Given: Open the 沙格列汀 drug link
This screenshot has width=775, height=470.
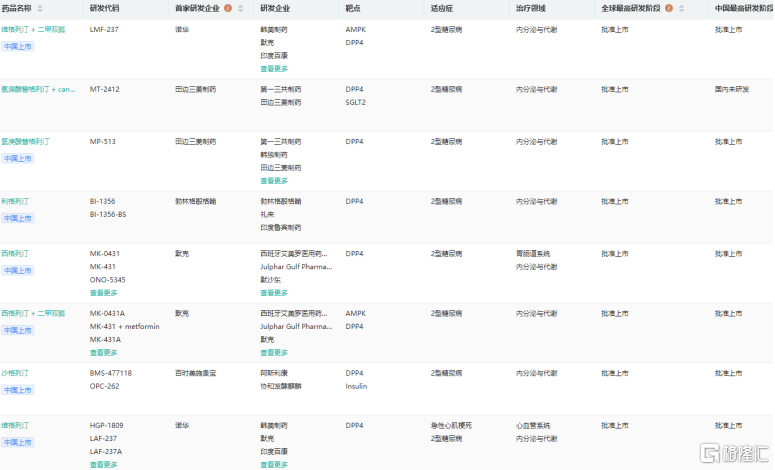Looking at the screenshot, I should 15,374.
